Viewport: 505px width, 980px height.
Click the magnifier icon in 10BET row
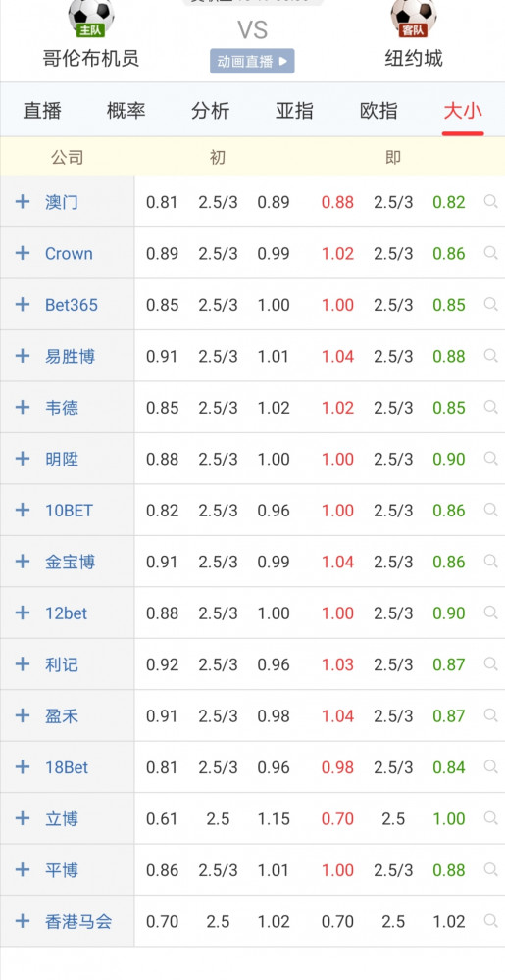click(490, 510)
